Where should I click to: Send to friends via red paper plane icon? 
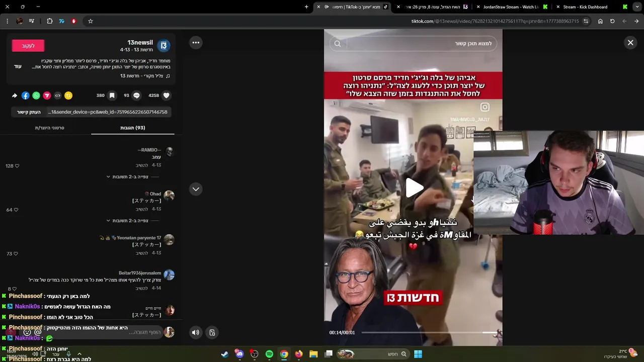47,96
